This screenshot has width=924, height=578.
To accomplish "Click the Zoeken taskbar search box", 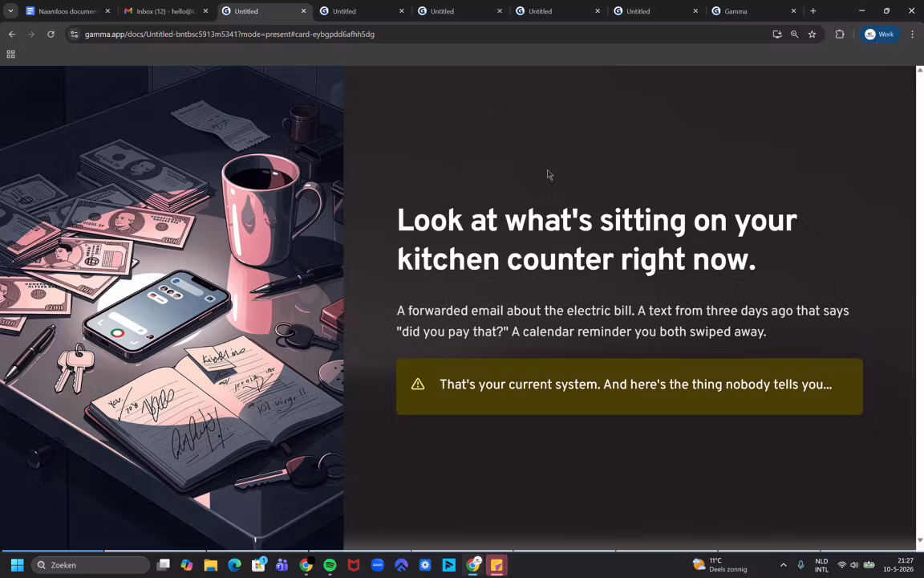I will (x=90, y=565).
